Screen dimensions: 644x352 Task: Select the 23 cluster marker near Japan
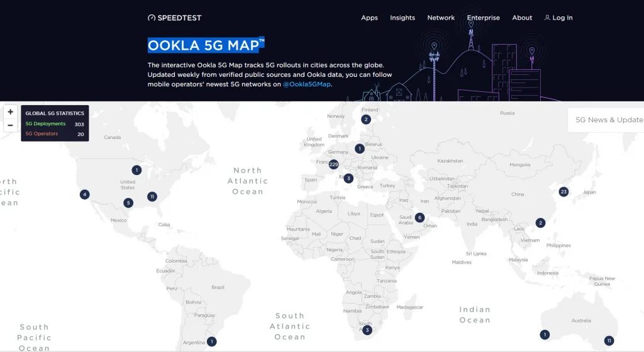click(563, 191)
